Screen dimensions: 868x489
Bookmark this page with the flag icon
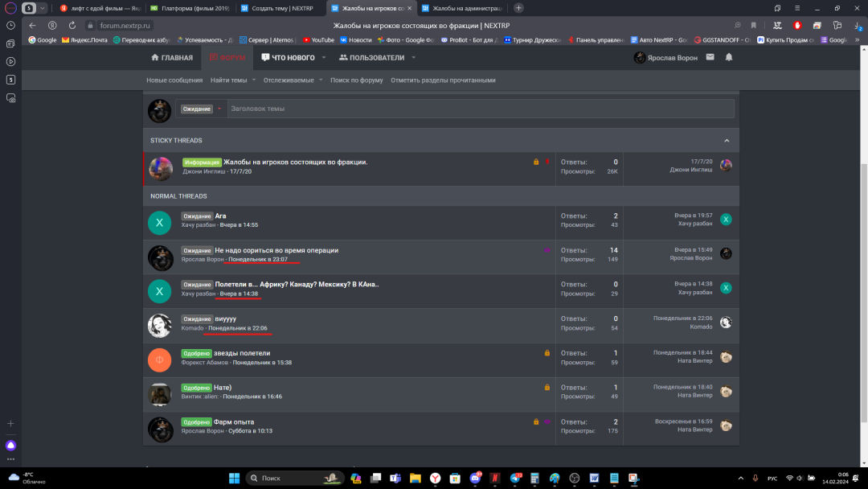[x=753, y=26]
